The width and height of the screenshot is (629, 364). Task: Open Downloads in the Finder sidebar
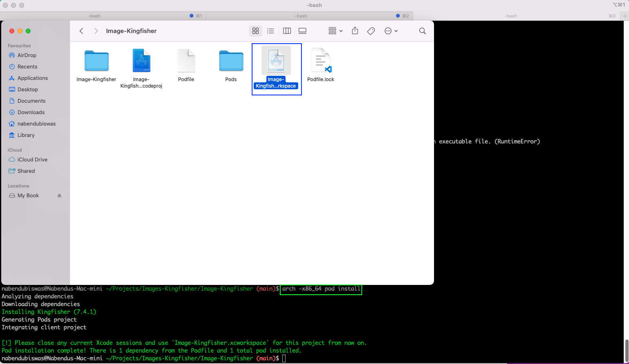click(31, 113)
